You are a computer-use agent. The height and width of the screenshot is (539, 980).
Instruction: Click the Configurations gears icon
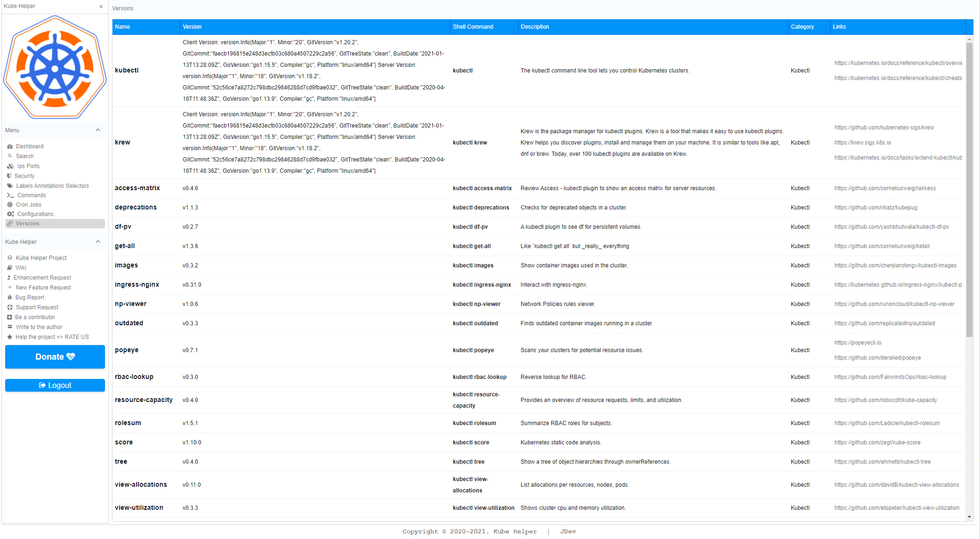[10, 214]
